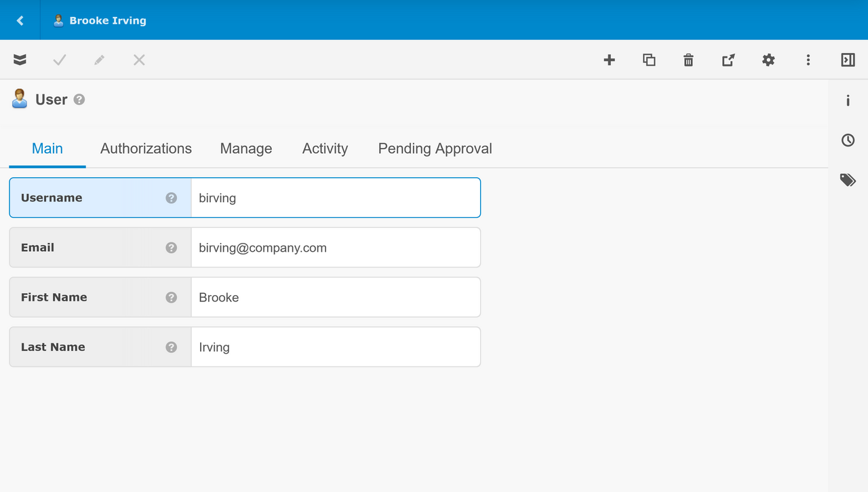Open the Activity tab
This screenshot has height=492, width=868.
[325, 149]
